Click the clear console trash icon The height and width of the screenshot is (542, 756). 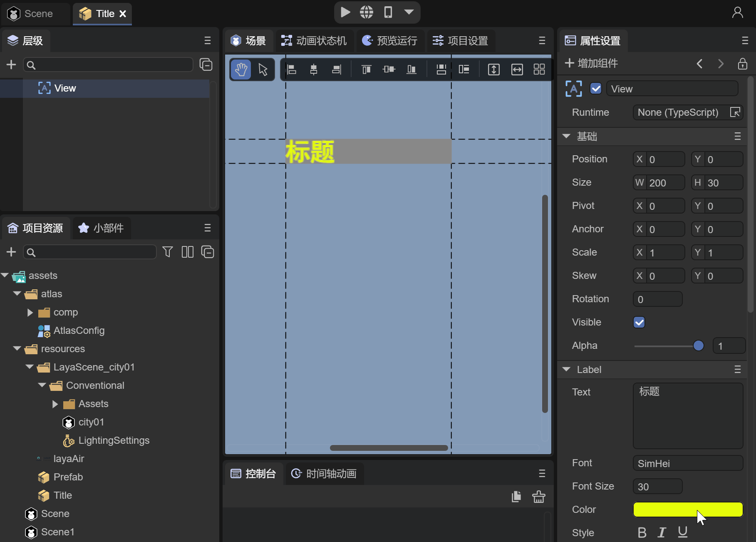pos(538,497)
